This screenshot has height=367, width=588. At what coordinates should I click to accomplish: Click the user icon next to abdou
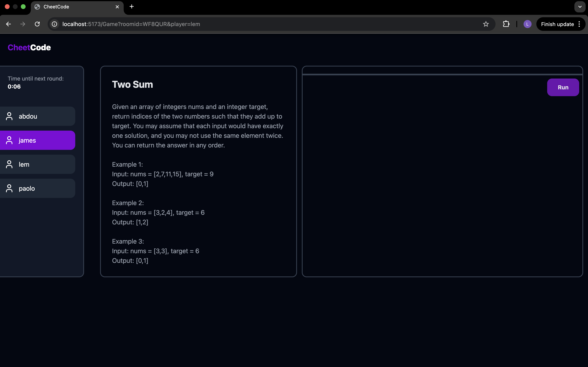coord(9,116)
